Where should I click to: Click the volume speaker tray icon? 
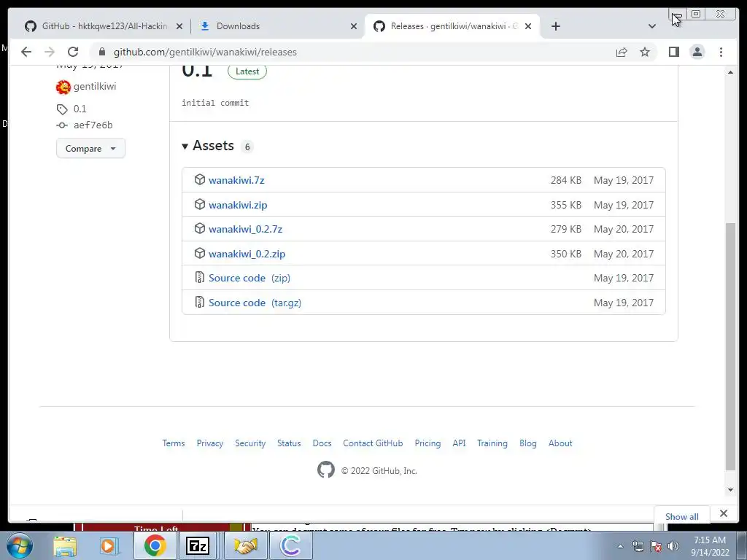click(x=673, y=546)
